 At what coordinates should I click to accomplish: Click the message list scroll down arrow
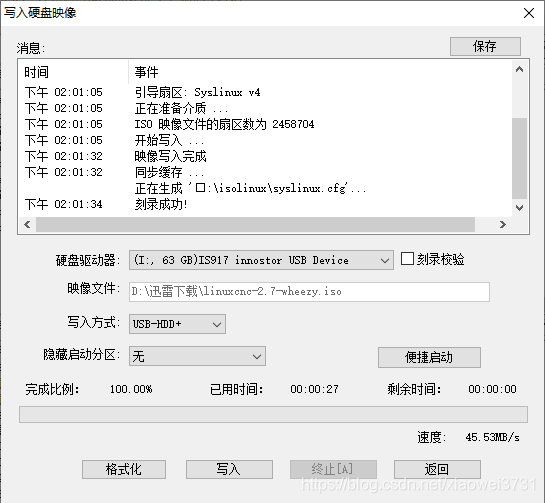click(x=520, y=208)
